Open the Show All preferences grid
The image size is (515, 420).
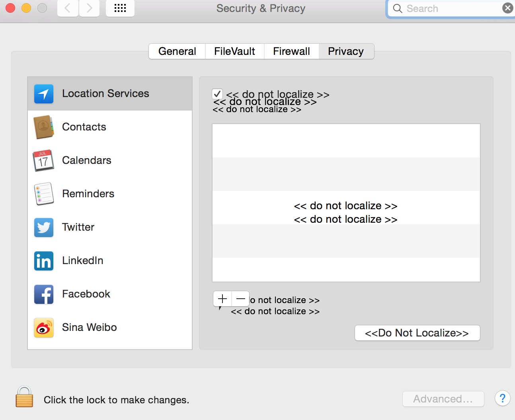120,8
